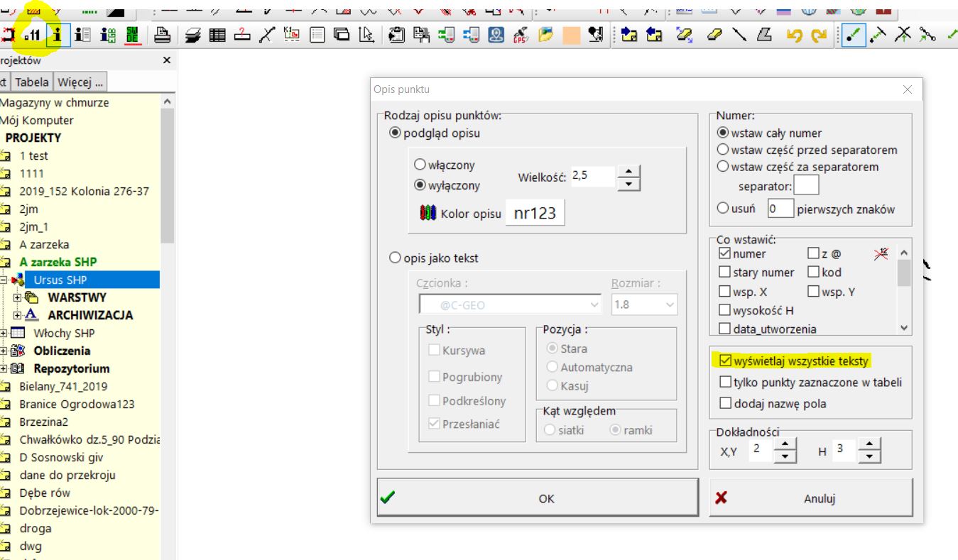958x560 pixels.
Task: Click the GPS satellite icon
Action: pyautogui.click(x=521, y=35)
